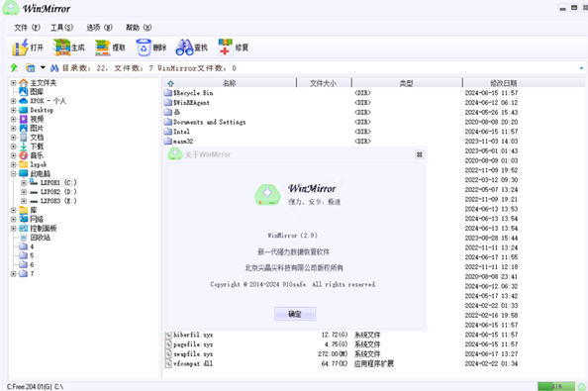Click the 删除 (Delete) recycle-bin toolbar icon

[144, 48]
